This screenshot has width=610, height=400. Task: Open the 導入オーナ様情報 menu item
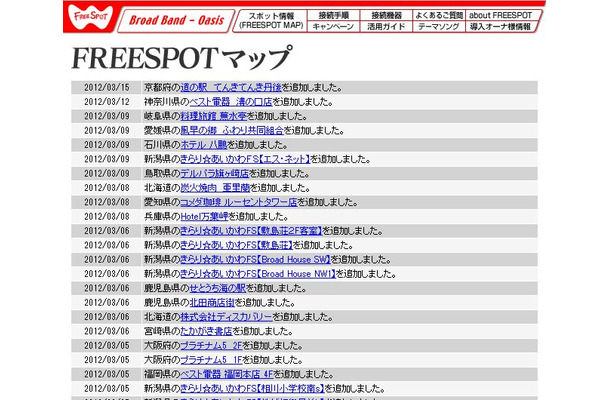(500, 26)
